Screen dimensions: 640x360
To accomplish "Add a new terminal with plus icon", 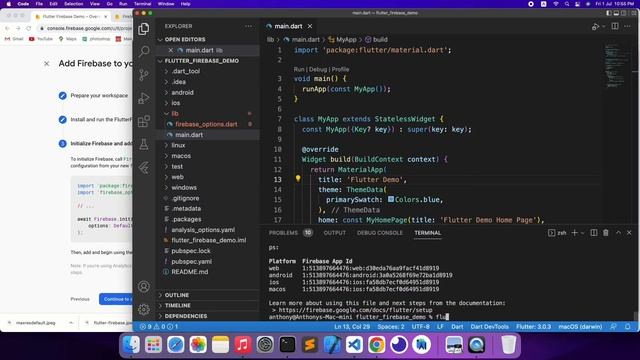I will (574, 233).
